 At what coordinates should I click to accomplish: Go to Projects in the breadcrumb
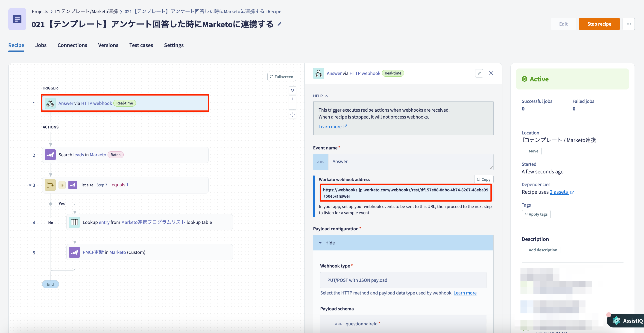[40, 12]
